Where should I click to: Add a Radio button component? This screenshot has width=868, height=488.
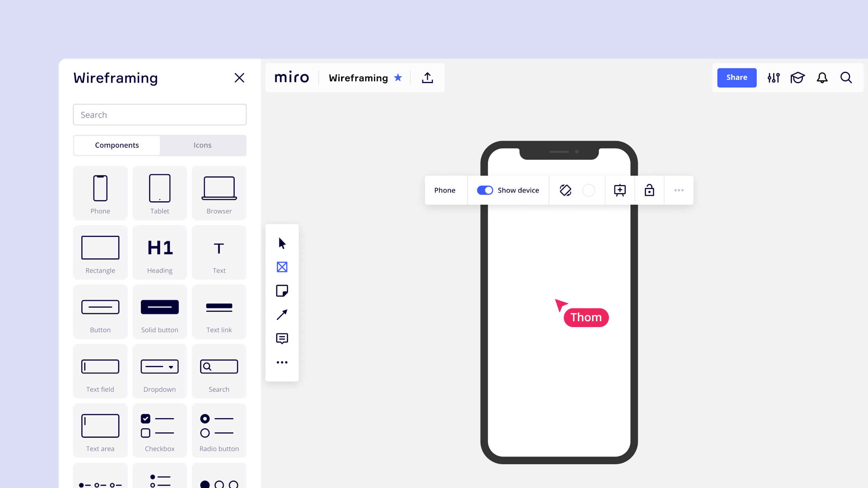click(x=219, y=430)
